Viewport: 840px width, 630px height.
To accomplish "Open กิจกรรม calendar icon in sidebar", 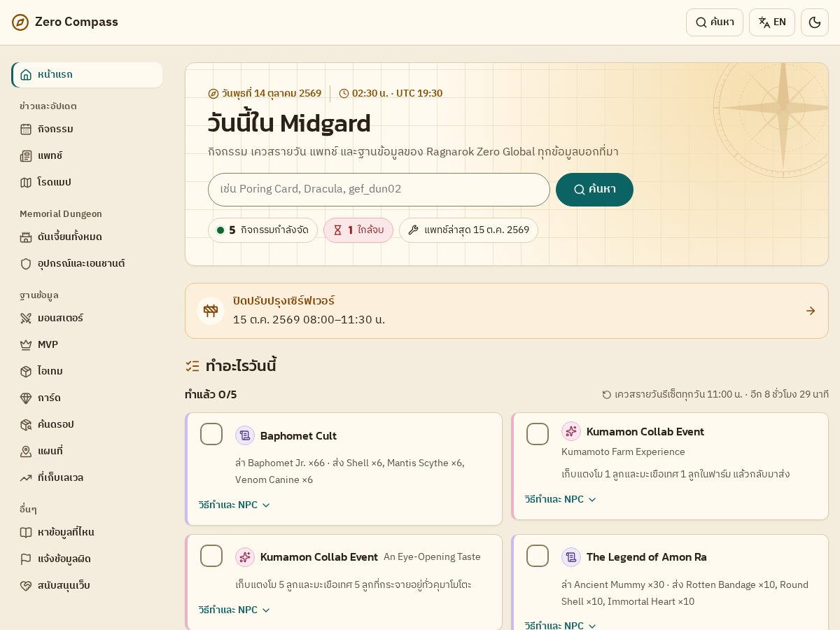I will pyautogui.click(x=26, y=129).
